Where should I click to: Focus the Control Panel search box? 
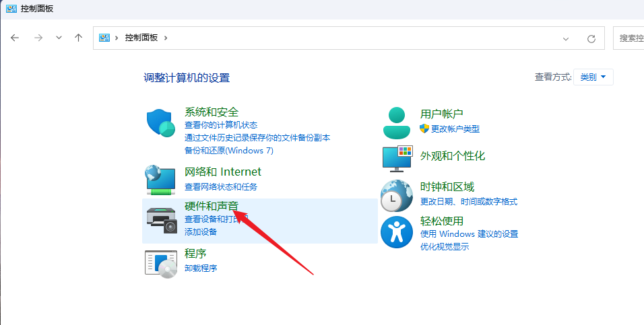click(629, 38)
